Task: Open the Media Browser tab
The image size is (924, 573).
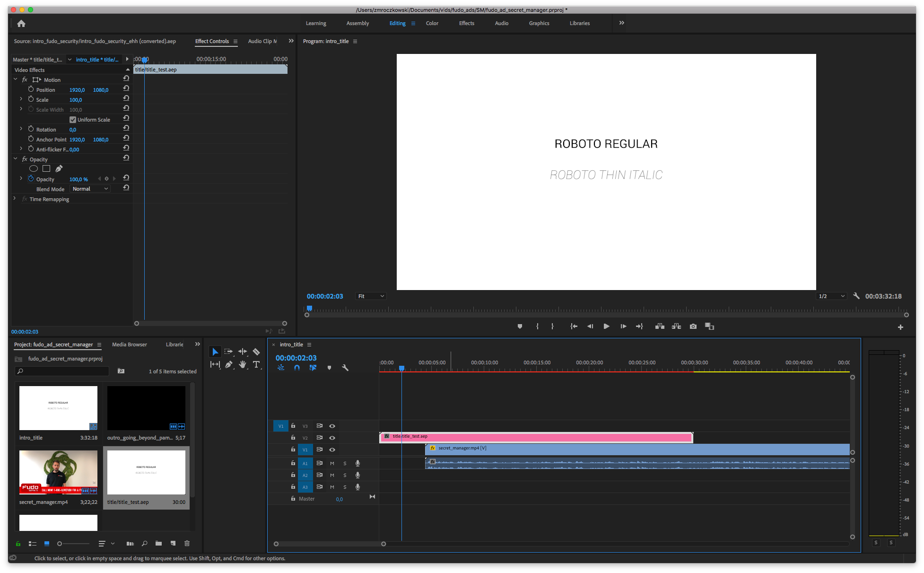Action: 129,344
